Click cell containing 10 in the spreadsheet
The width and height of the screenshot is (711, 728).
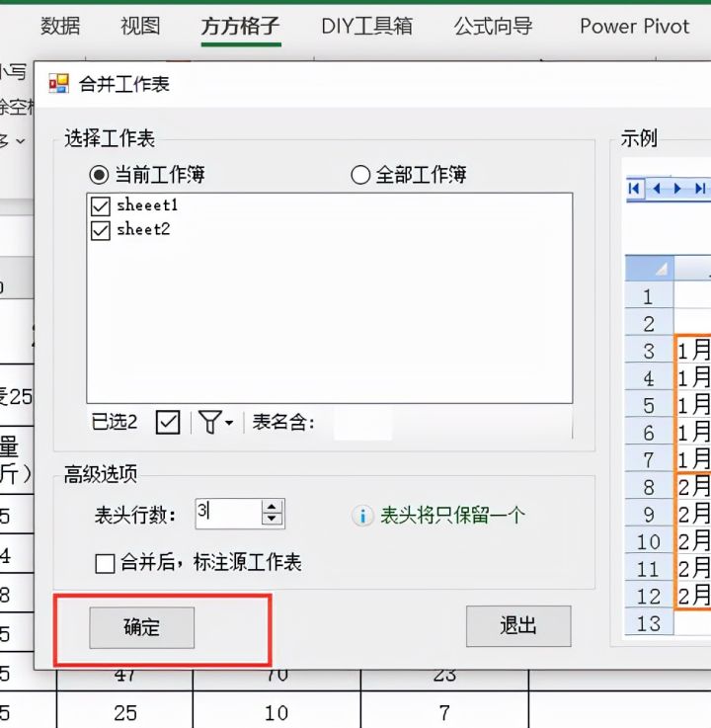(x=276, y=712)
